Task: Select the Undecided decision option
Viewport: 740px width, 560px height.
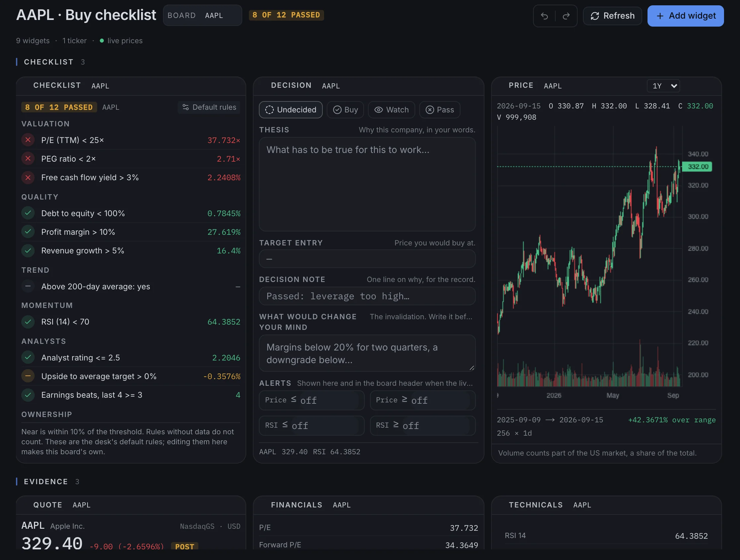Action: coord(291,110)
